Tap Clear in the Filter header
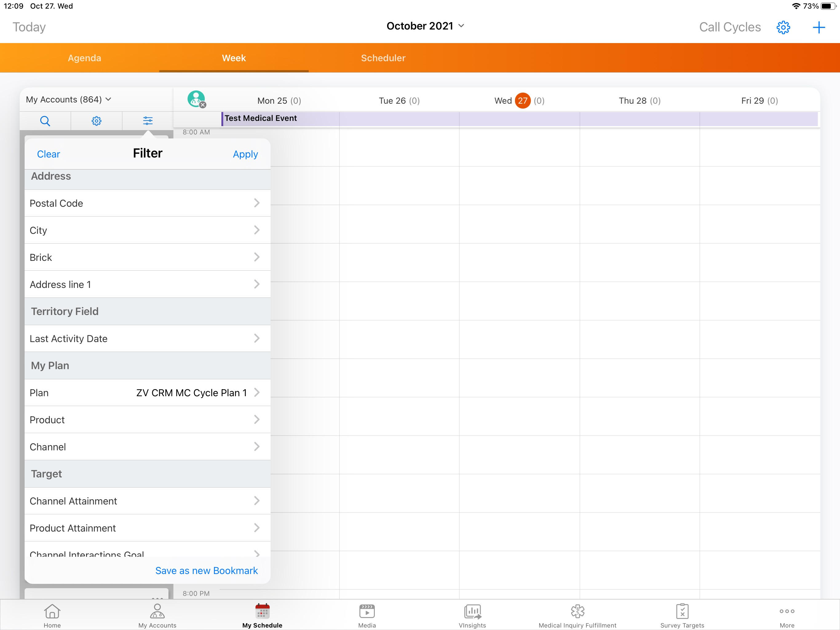This screenshot has width=840, height=630. 48,154
